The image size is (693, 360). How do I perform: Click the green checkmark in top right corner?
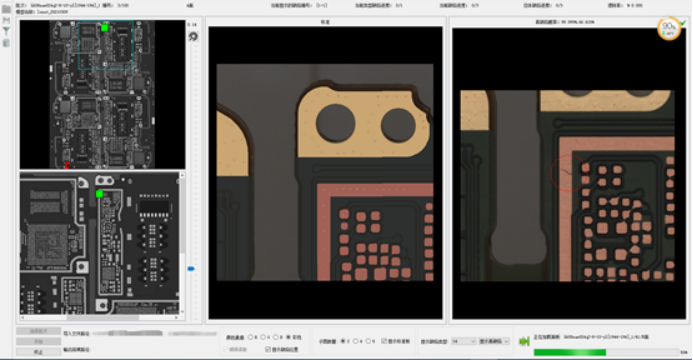click(x=683, y=22)
